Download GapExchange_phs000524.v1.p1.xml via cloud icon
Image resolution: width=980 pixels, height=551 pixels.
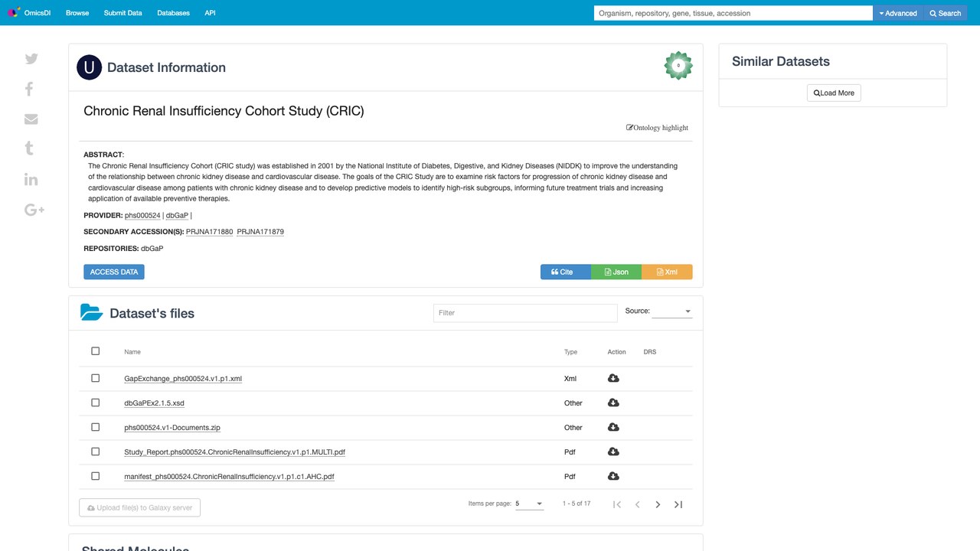(613, 378)
